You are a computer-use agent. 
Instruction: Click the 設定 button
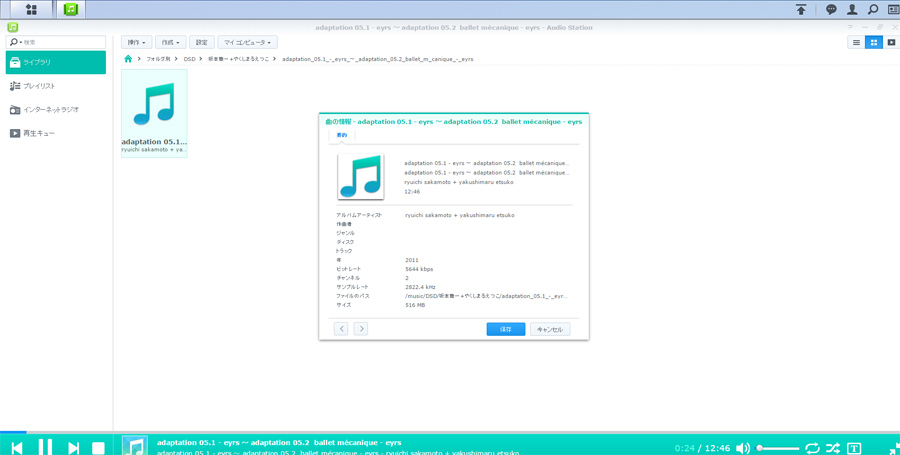pos(201,42)
